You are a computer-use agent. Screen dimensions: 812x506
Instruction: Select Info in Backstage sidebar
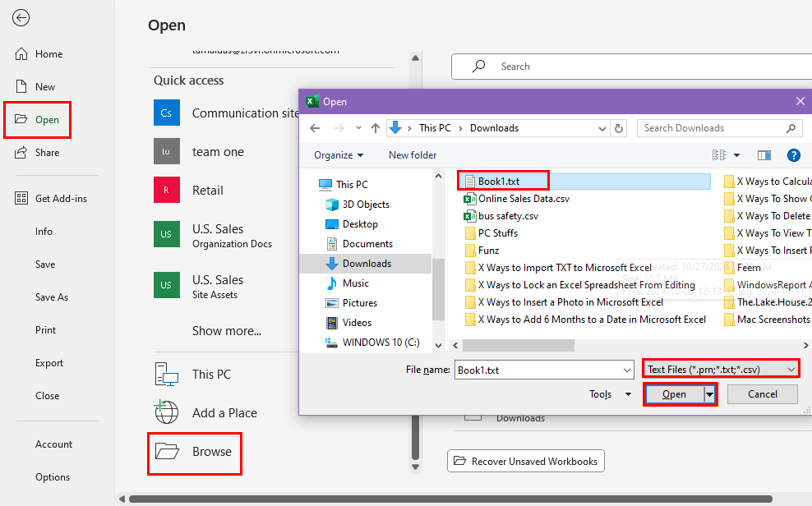coord(44,232)
